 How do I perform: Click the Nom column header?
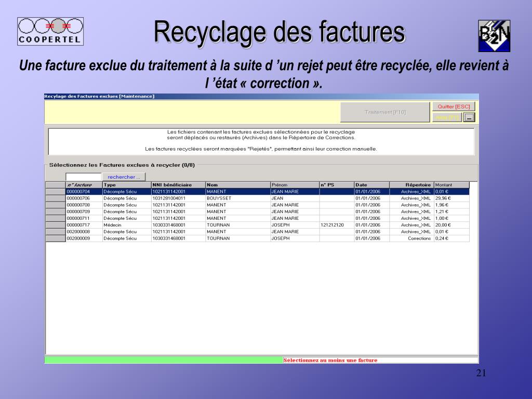tap(238, 185)
